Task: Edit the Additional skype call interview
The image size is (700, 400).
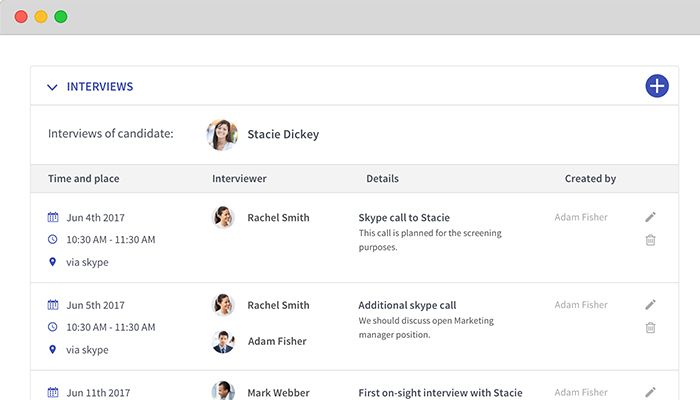Action: tap(650, 305)
